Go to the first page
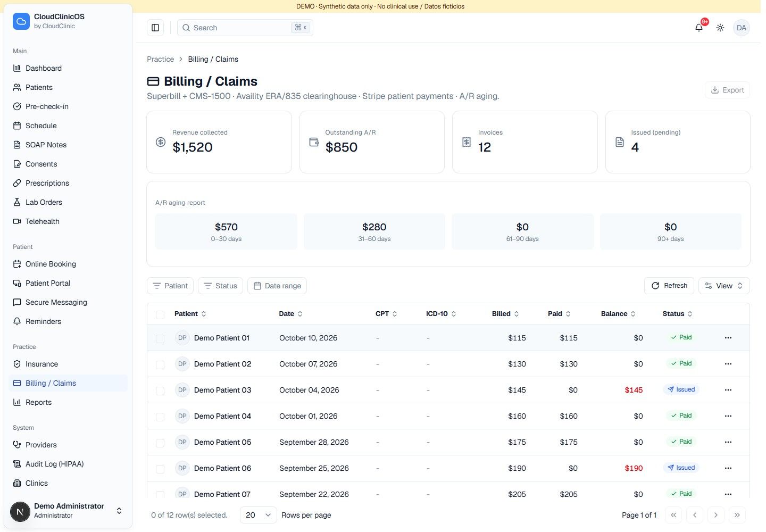Image resolution: width=766 pixels, height=532 pixels. click(x=673, y=515)
